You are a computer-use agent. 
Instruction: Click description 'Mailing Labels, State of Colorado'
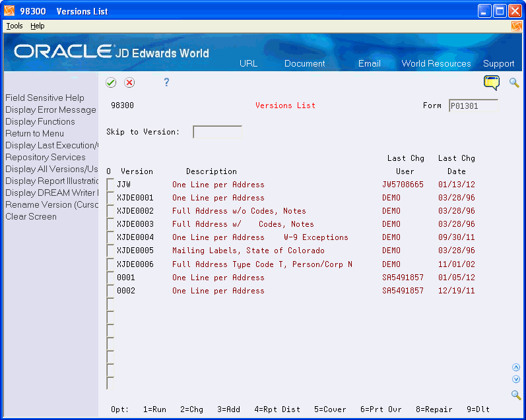click(248, 251)
